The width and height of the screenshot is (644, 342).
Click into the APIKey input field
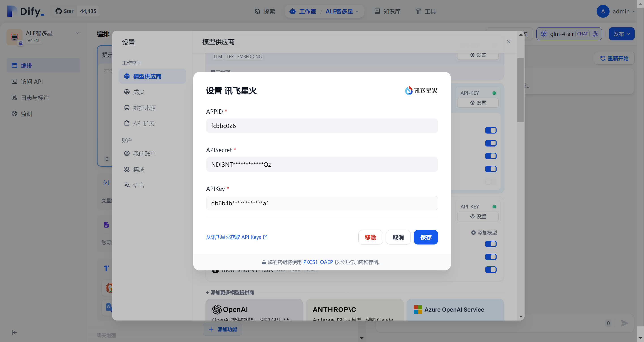click(322, 203)
